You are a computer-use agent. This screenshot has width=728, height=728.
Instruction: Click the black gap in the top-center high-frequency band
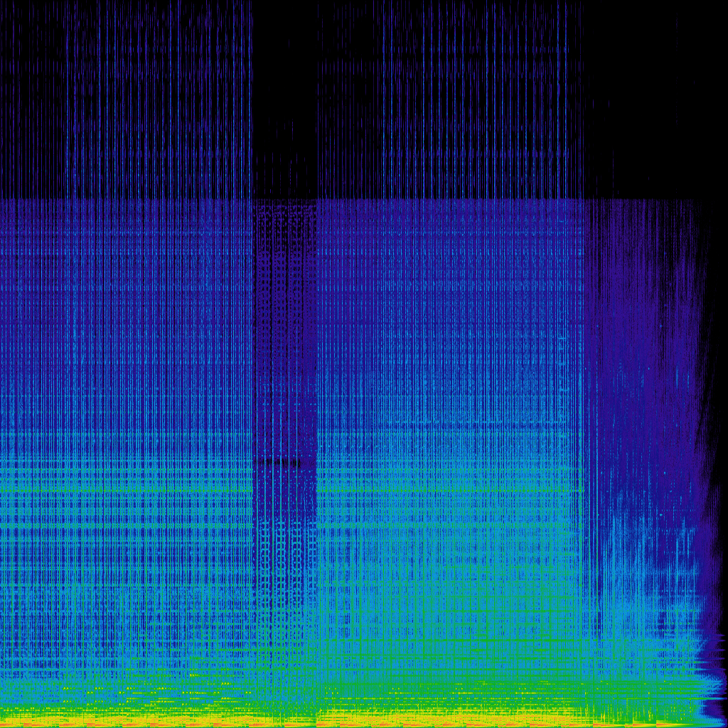284,92
